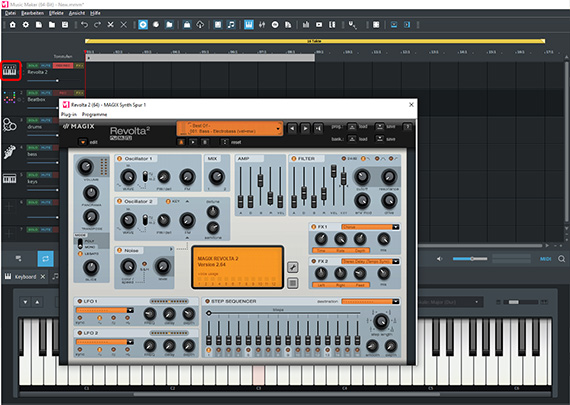Select the keys track keyboard icon
The width and height of the screenshot is (570, 405).
click(9, 179)
